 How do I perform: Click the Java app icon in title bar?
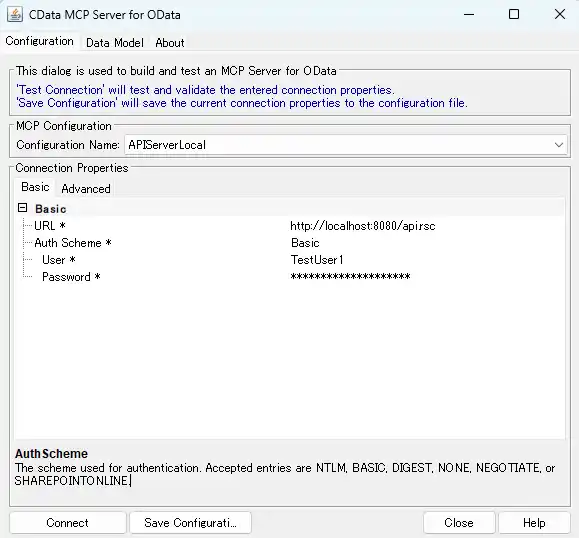(x=15, y=15)
